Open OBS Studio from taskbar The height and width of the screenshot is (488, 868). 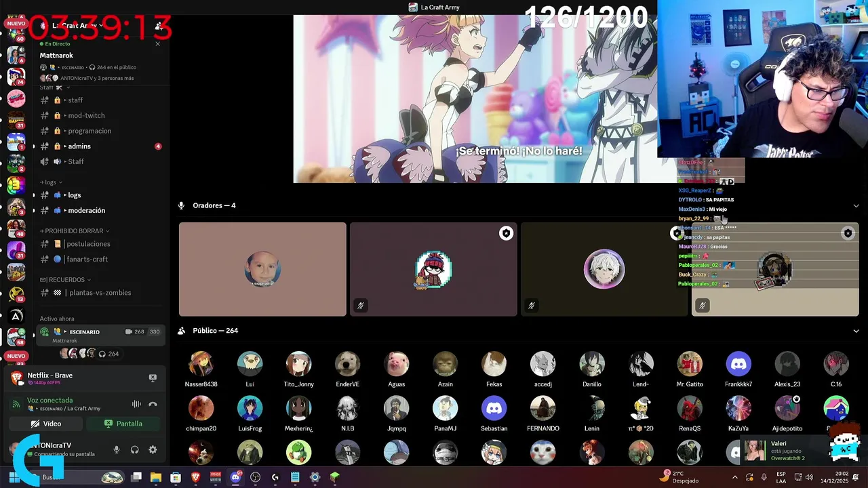(255, 477)
